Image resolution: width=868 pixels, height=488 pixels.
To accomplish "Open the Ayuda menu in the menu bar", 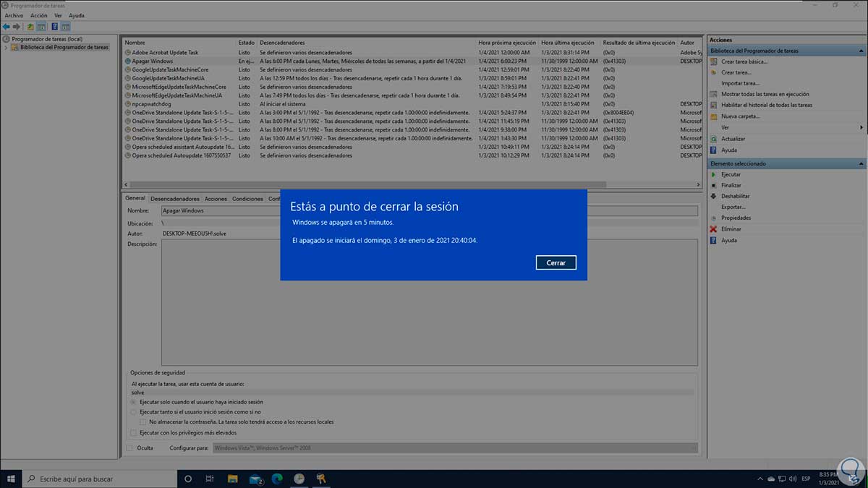I will point(76,15).
